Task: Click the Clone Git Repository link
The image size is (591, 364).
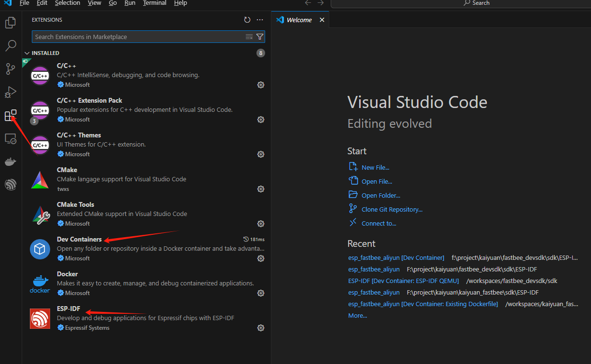Action: tap(391, 209)
